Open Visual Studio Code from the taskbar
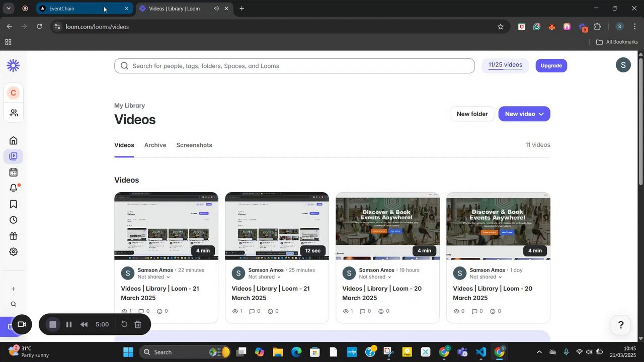Viewport: 644px width, 362px height. click(481, 352)
